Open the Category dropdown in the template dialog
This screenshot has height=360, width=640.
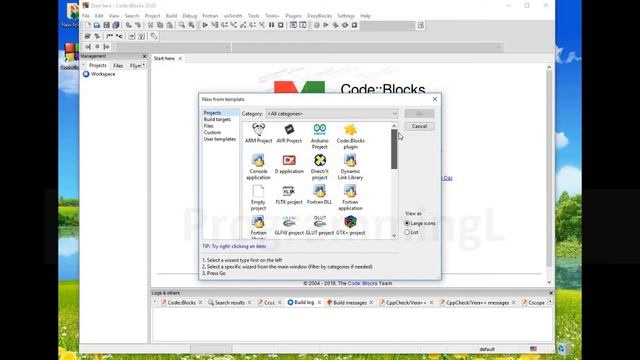332,113
